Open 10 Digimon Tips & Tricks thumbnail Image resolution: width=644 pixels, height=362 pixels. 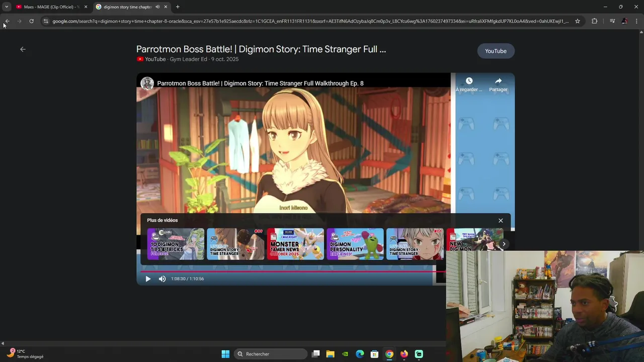tap(176, 244)
